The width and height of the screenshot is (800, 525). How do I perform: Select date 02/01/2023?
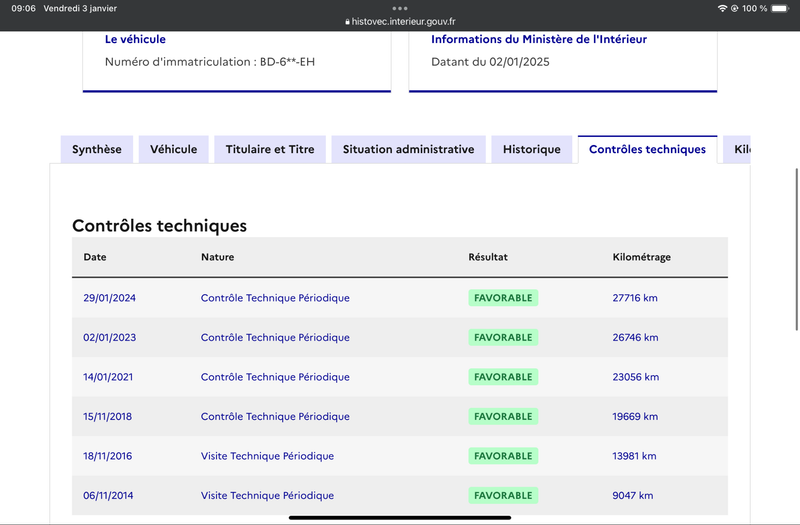109,337
